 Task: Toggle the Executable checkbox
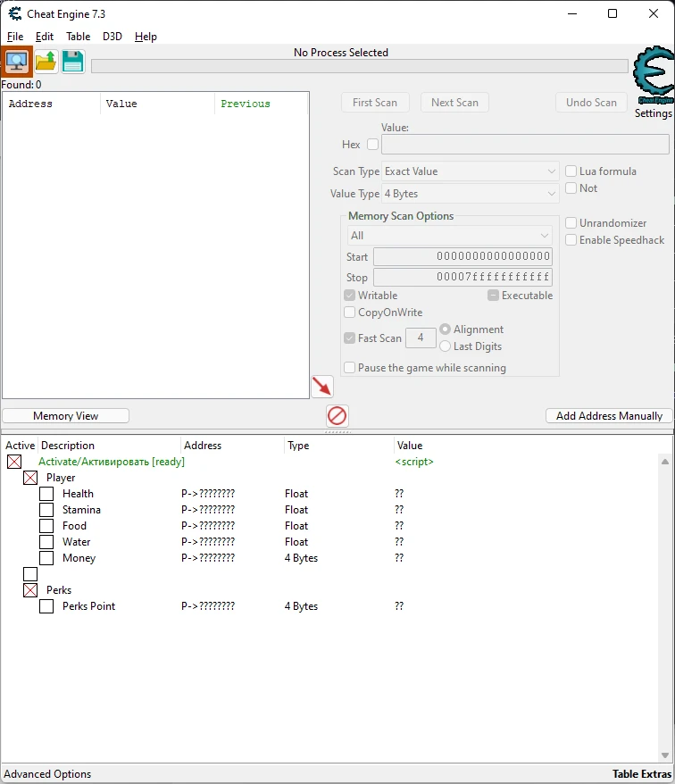click(493, 295)
